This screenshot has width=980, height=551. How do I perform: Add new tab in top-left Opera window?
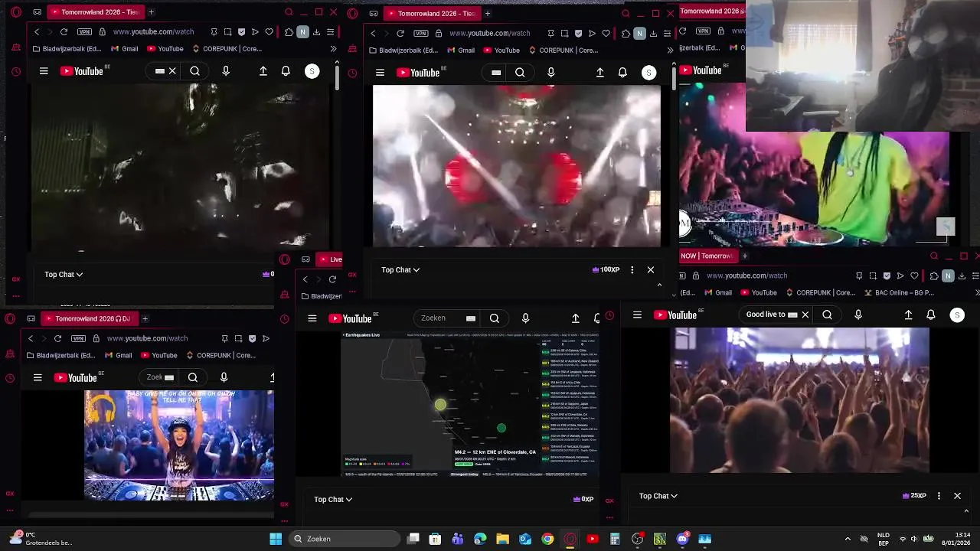click(151, 12)
